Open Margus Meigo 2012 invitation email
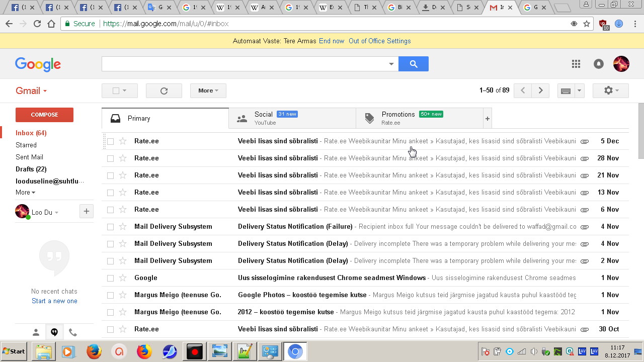This screenshot has height=362, width=644. point(365,312)
